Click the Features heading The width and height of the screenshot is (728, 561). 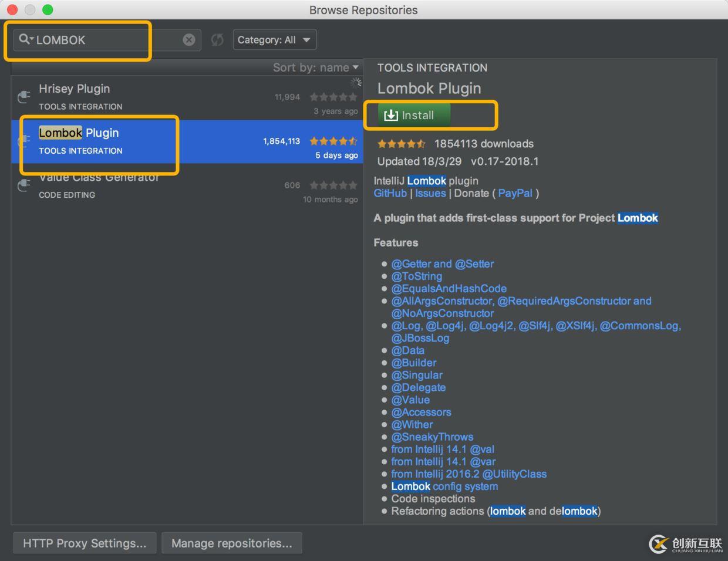coord(396,243)
